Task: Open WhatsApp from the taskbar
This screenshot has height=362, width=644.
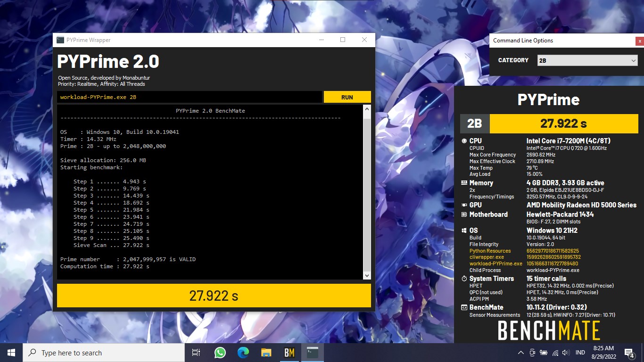Action: click(x=220, y=353)
